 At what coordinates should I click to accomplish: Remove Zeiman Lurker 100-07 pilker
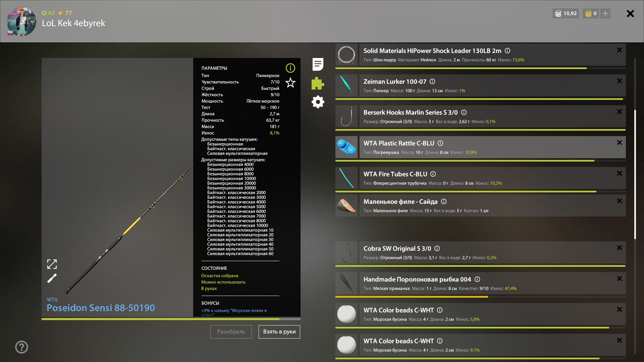(619, 81)
